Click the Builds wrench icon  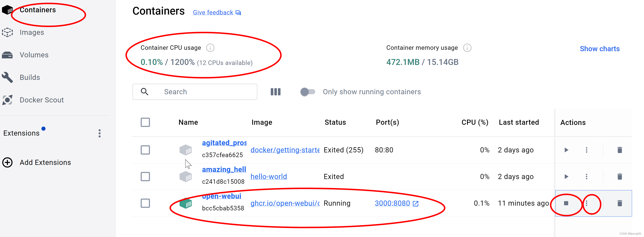(x=7, y=77)
